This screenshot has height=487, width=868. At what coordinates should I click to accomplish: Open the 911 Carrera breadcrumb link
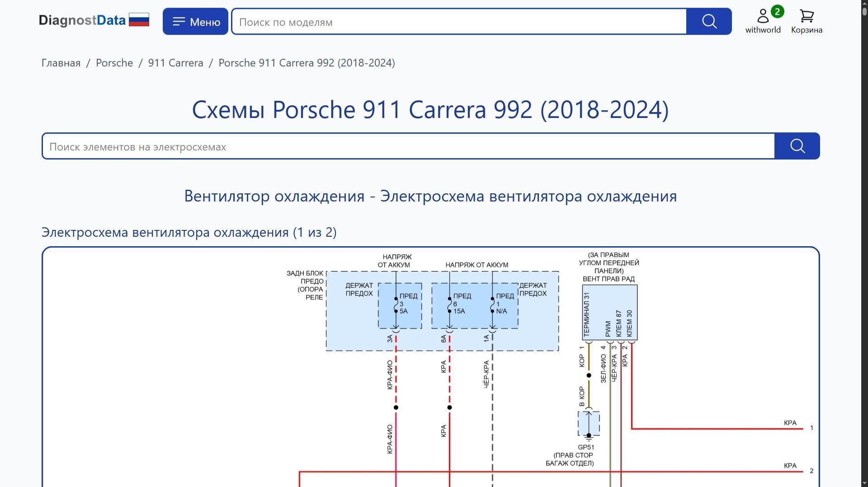(175, 63)
